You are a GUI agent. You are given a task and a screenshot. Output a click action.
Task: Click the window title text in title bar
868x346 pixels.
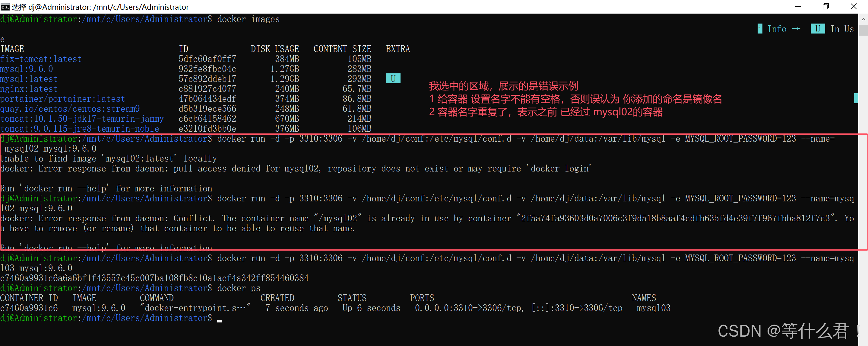[x=100, y=7]
